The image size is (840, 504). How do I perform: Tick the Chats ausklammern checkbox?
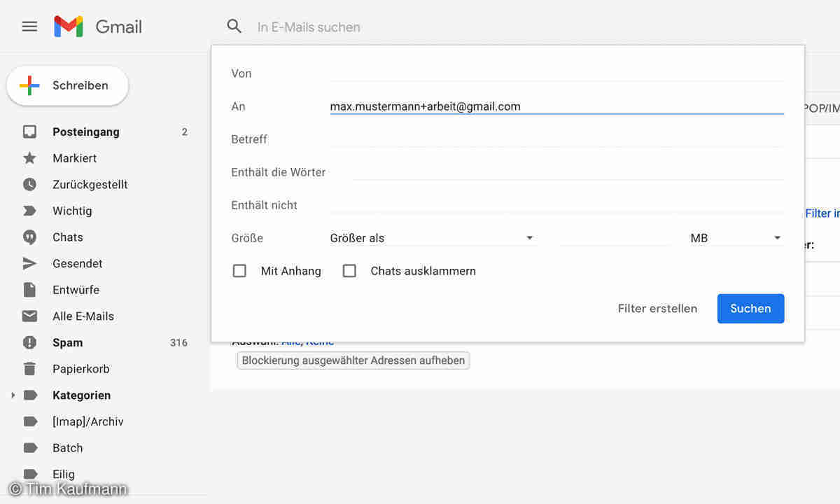[349, 271]
